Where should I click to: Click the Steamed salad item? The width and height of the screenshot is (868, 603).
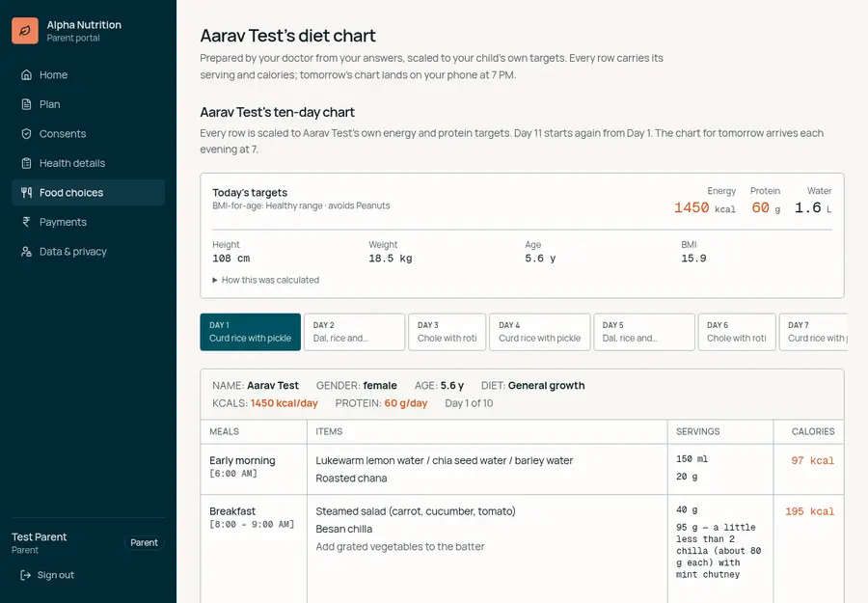[x=415, y=511]
